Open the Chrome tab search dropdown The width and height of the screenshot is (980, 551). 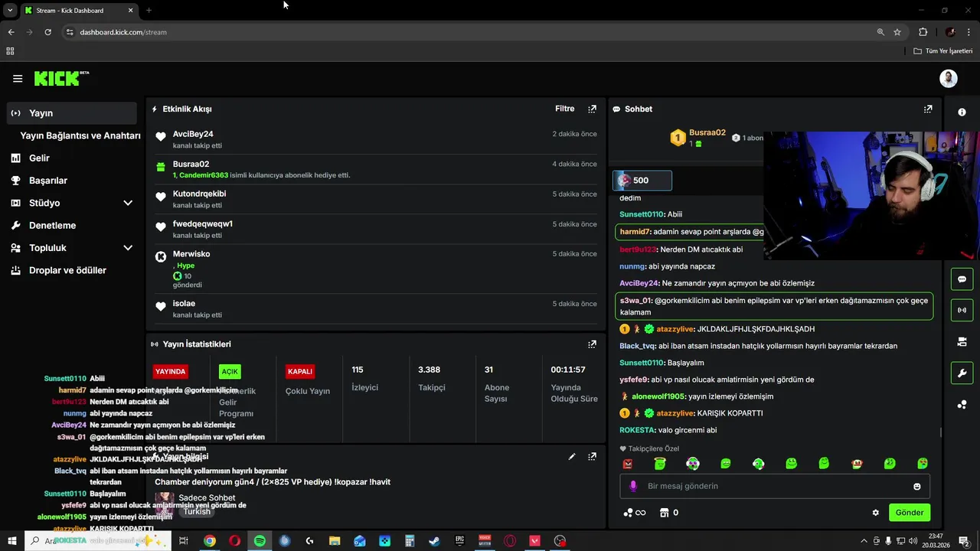coord(10,10)
